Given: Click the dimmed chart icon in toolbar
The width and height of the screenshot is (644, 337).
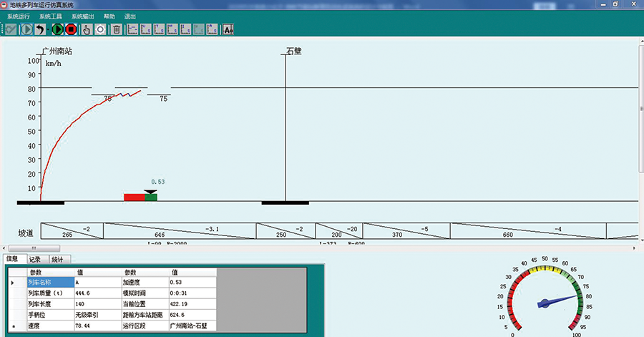Looking at the screenshot, I should [x=199, y=29].
